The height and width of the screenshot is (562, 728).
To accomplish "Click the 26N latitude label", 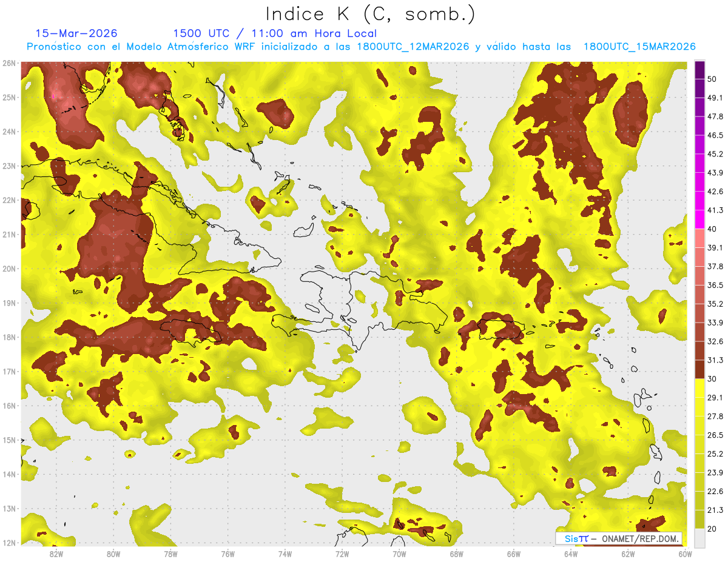I will [9, 63].
